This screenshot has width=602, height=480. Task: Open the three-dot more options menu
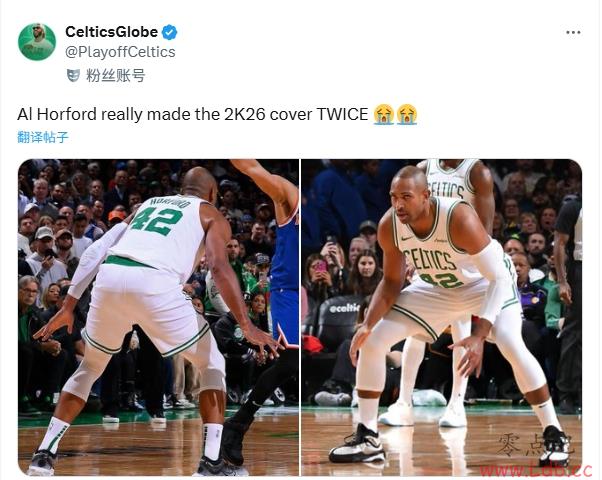[573, 33]
